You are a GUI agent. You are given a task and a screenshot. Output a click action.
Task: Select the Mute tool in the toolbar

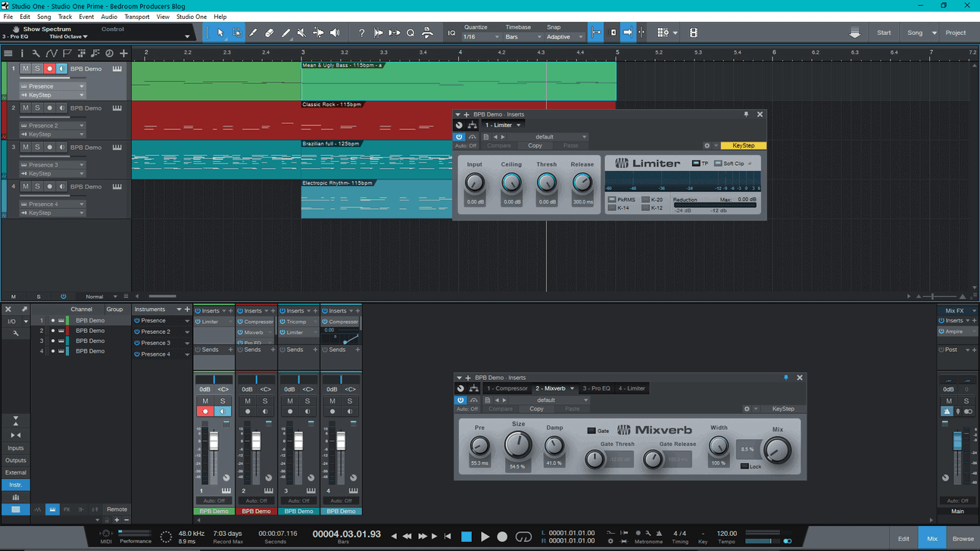[x=301, y=33]
